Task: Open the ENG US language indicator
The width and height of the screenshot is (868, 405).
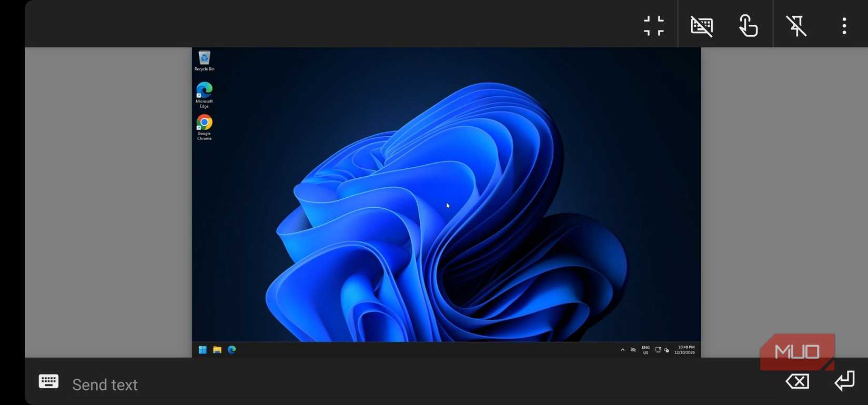Action: click(645, 350)
